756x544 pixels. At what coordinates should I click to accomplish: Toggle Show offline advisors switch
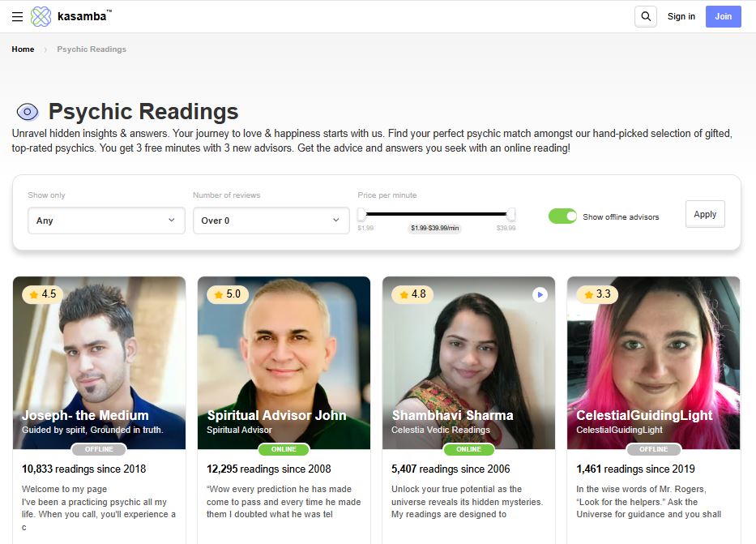pos(562,216)
